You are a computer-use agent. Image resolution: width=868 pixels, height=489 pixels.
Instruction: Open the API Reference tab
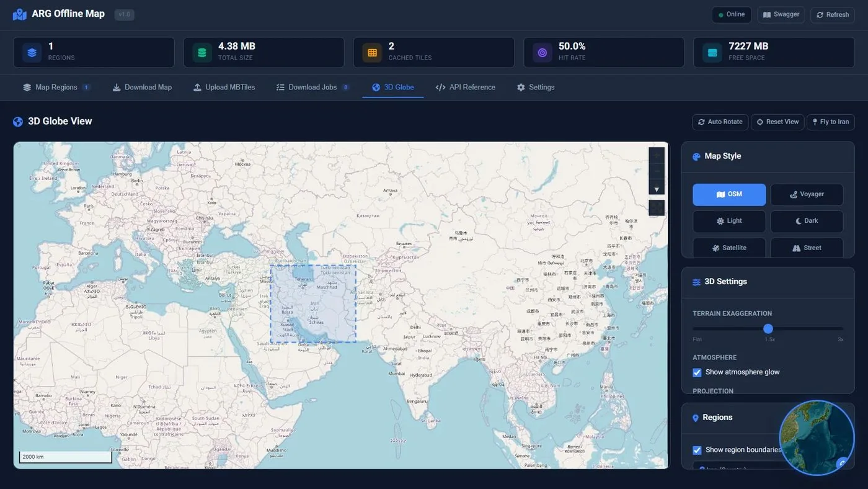click(x=466, y=87)
